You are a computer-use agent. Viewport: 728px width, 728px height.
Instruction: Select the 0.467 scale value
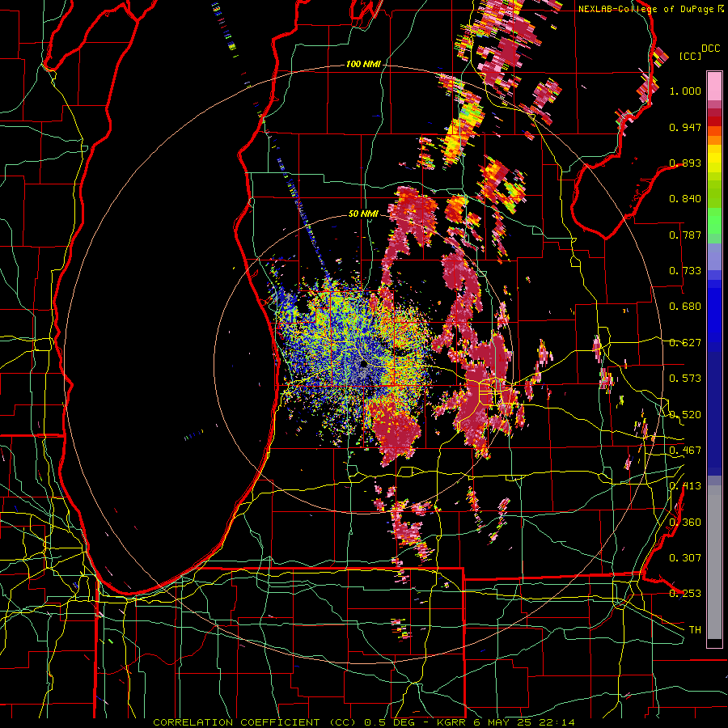pos(685,451)
